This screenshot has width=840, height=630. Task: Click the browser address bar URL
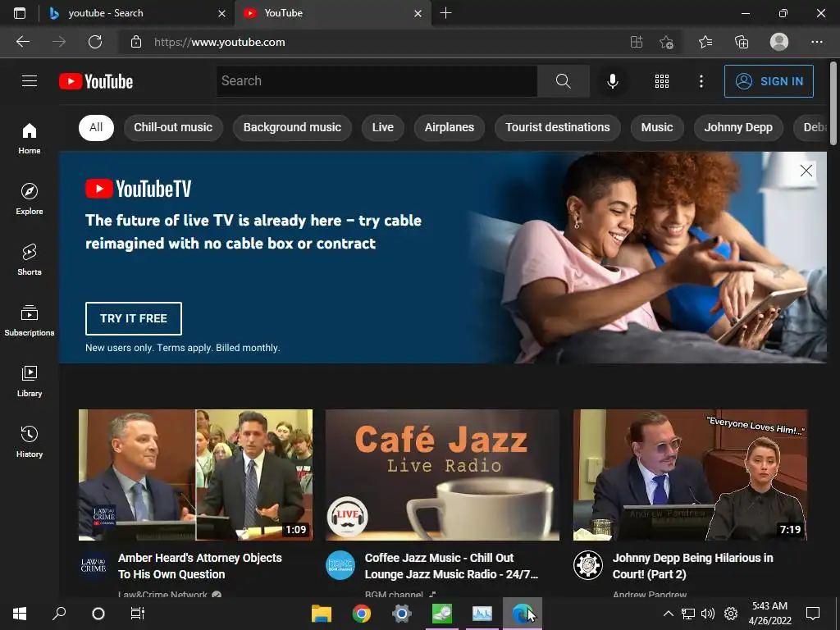(220, 42)
